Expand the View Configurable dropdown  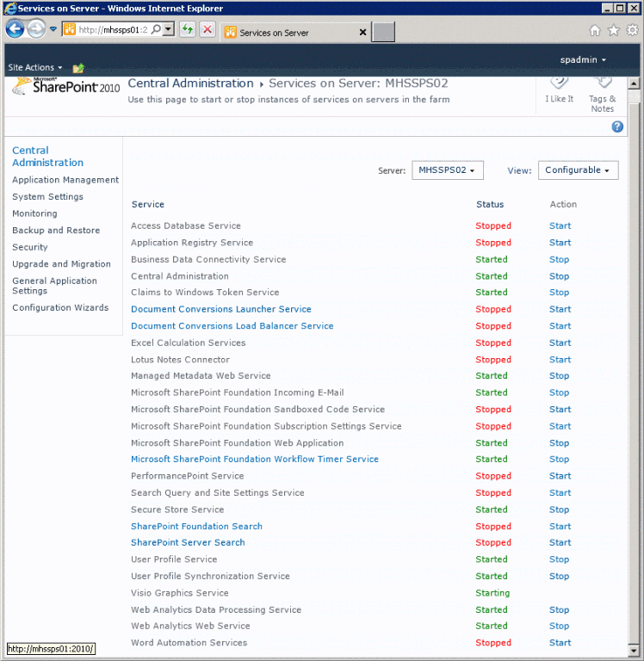(579, 170)
